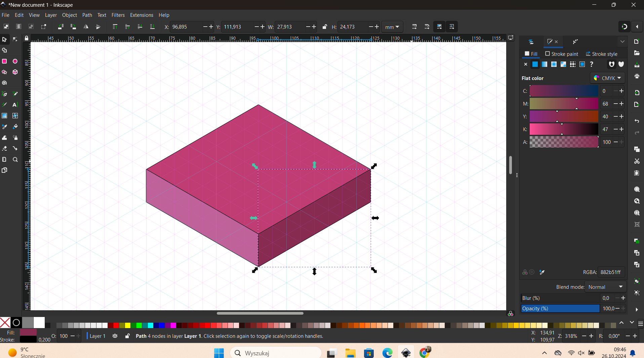The width and height of the screenshot is (644, 358).
Task: Remove fill with the X button
Action: 525,64
